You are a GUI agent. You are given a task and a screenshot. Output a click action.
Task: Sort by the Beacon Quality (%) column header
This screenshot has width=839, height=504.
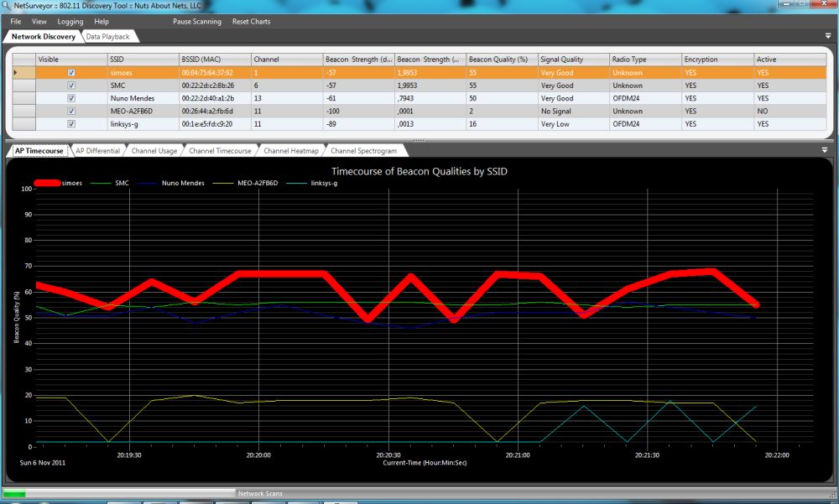pos(502,60)
